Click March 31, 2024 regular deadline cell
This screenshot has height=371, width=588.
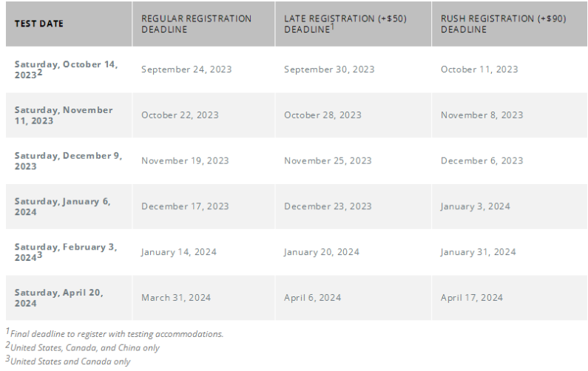(x=176, y=298)
